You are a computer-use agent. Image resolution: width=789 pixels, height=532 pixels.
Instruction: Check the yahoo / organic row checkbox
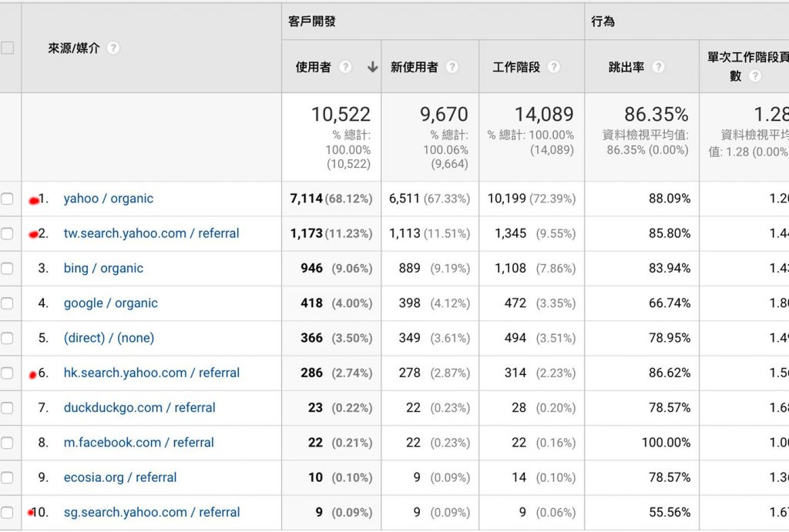7,199
